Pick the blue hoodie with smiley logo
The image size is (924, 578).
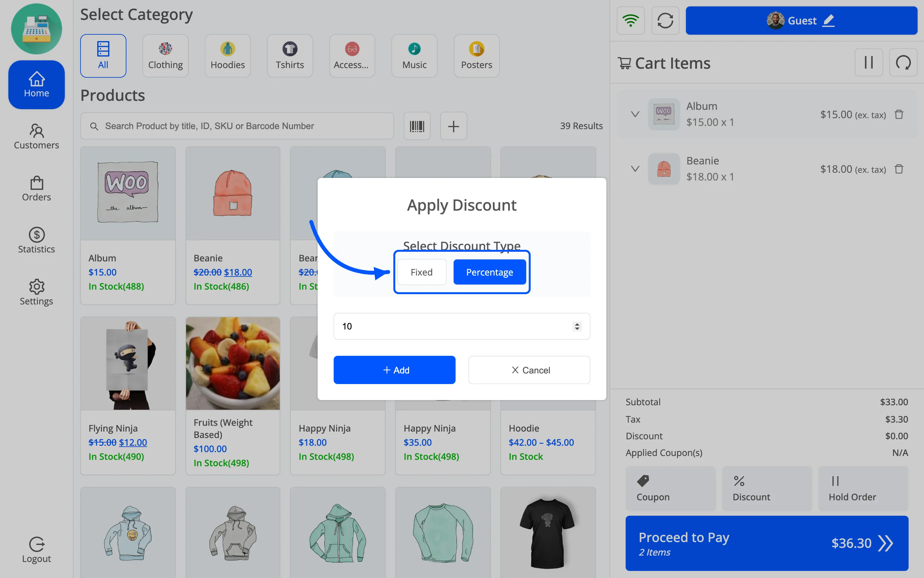click(128, 532)
